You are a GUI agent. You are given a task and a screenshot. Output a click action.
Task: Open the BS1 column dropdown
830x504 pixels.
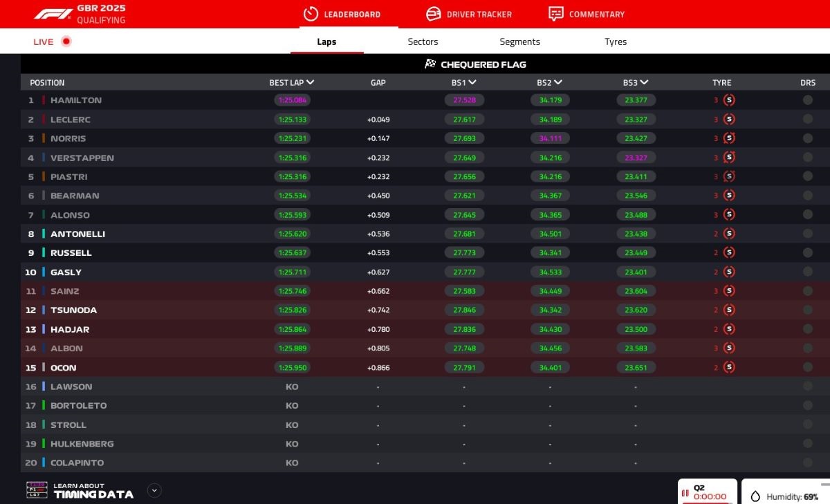point(472,82)
